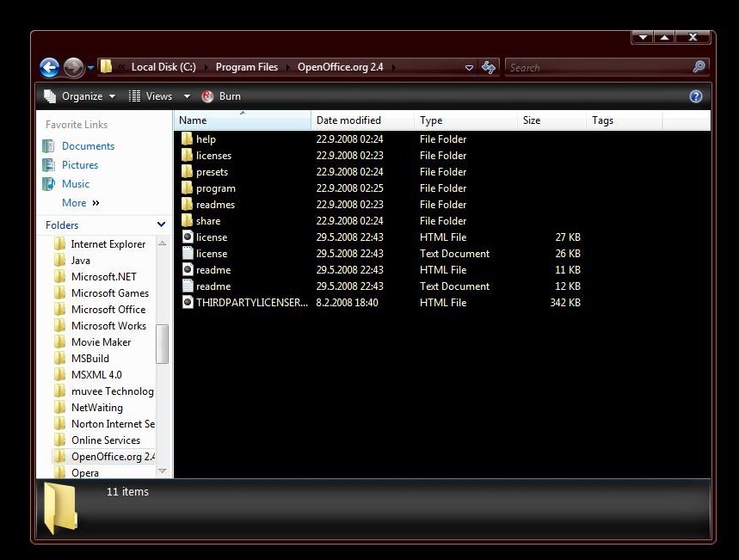The image size is (739, 560).
Task: Select license HTML file icon
Action: tap(188, 237)
